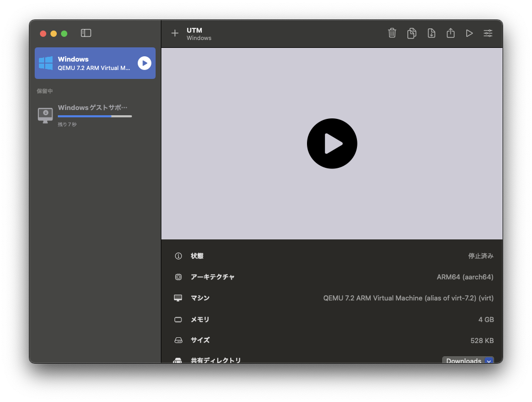Click the download VM document icon

(x=431, y=33)
